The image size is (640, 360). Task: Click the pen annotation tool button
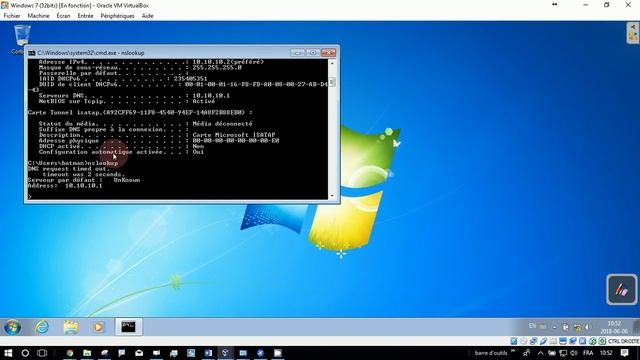pyautogui.click(x=622, y=289)
